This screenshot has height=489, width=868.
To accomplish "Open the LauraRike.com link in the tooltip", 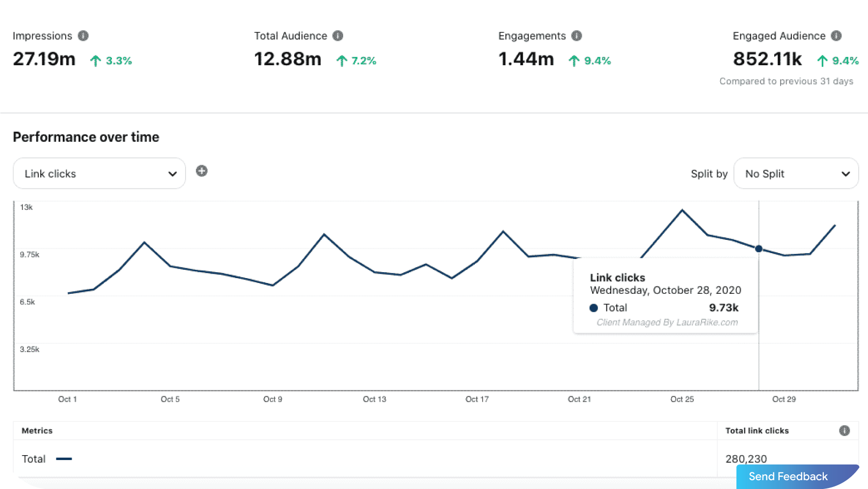I will [667, 322].
